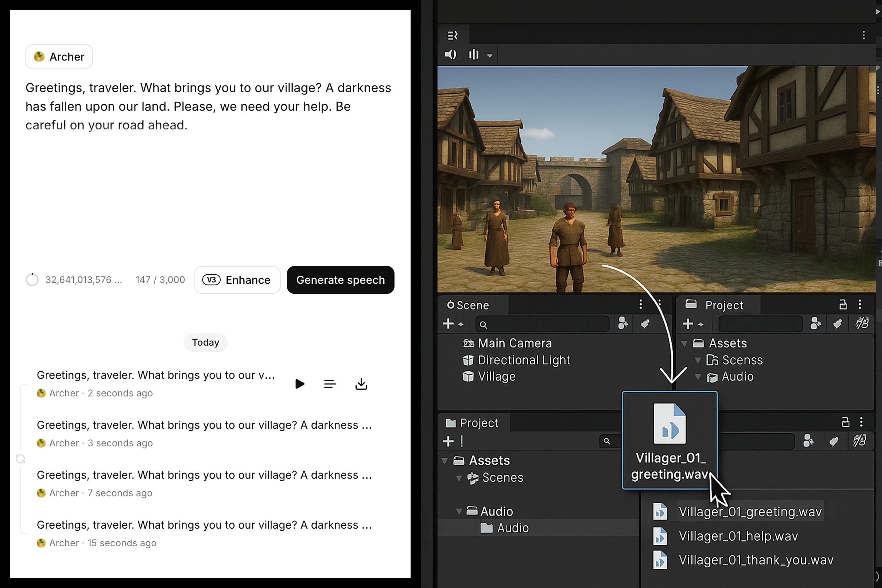Click the regenerate arrows icon beside history
The width and height of the screenshot is (882, 588).
click(20, 459)
